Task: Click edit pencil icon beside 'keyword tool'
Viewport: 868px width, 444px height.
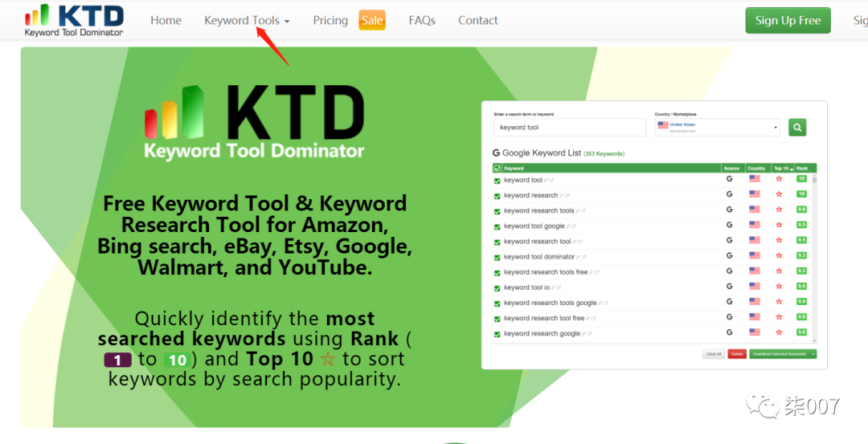Action: pyautogui.click(x=546, y=181)
